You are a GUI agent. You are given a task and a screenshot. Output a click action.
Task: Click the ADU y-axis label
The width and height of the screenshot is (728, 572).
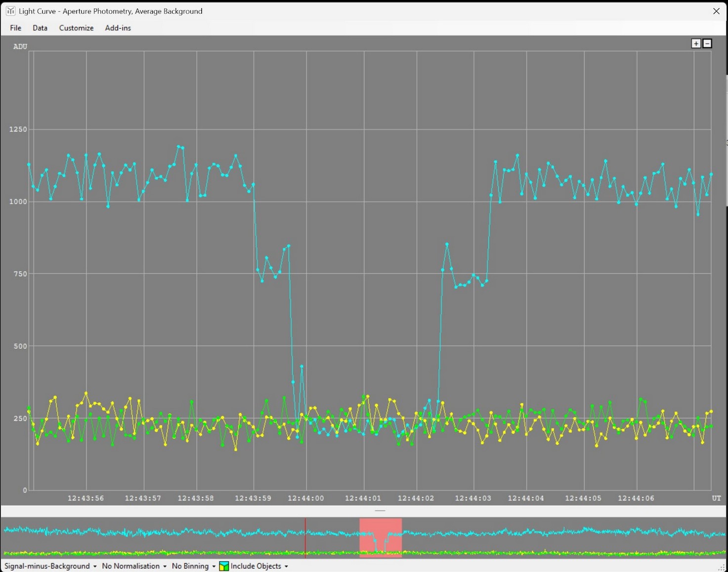[x=20, y=46]
